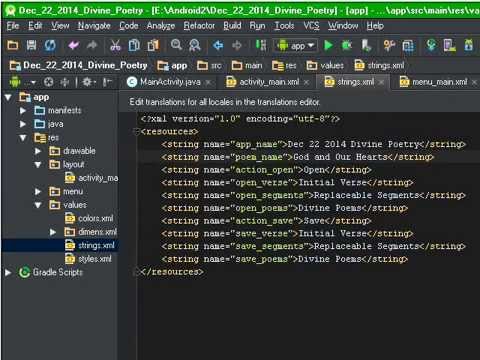Click the Undo purple arrow icon
Screen dimensions: 480x360
point(73,45)
